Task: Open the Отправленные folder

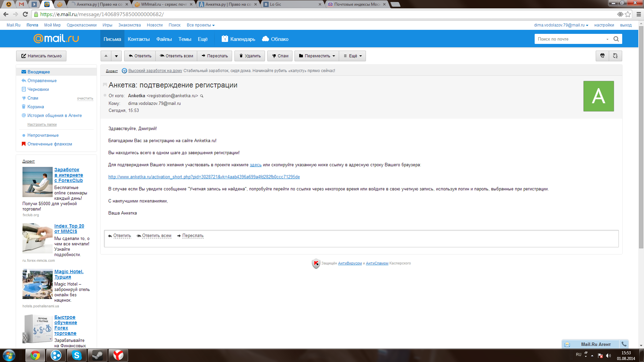Action: pyautogui.click(x=42, y=80)
